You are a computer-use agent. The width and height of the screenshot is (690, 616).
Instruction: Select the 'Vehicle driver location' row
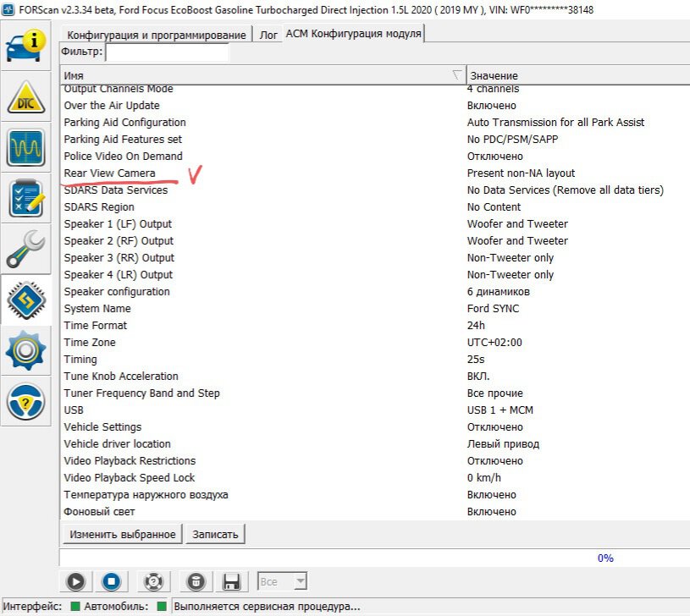pyautogui.click(x=375, y=444)
